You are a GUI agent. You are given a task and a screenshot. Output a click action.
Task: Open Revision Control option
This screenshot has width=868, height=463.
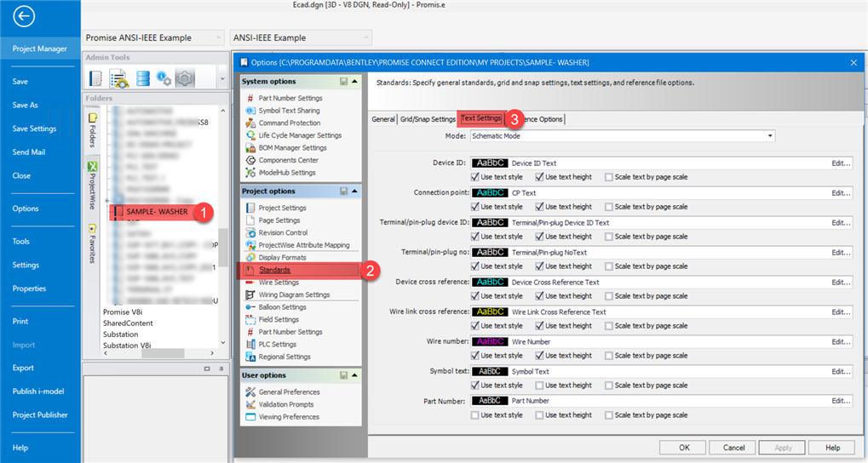point(283,233)
